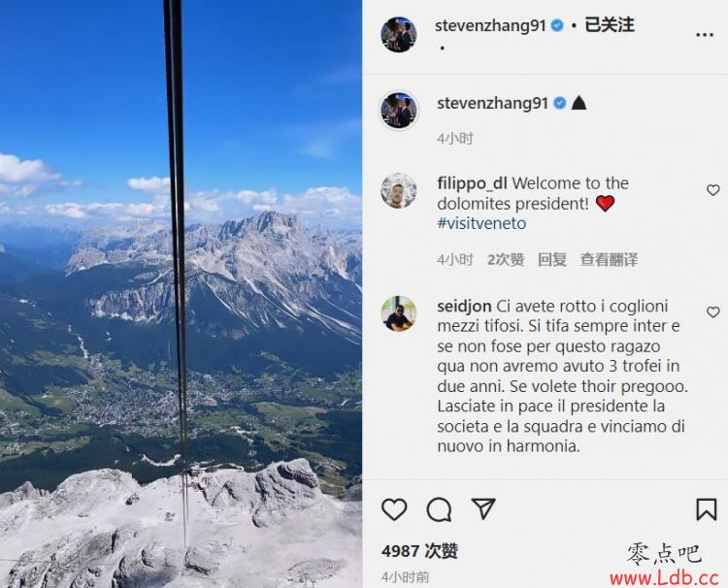Open the filippo_dl username link
The width and height of the screenshot is (728, 588).
[x=472, y=183]
